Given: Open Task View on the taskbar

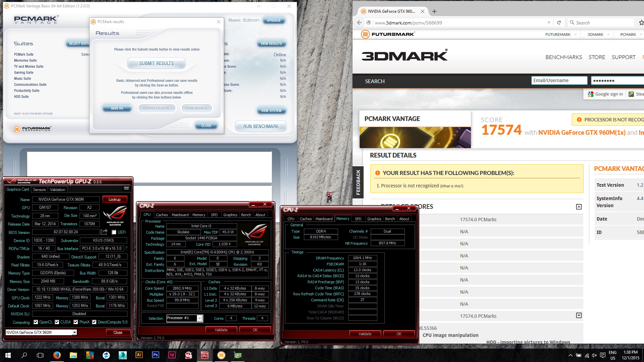Looking at the screenshot, I should tap(40, 355).
